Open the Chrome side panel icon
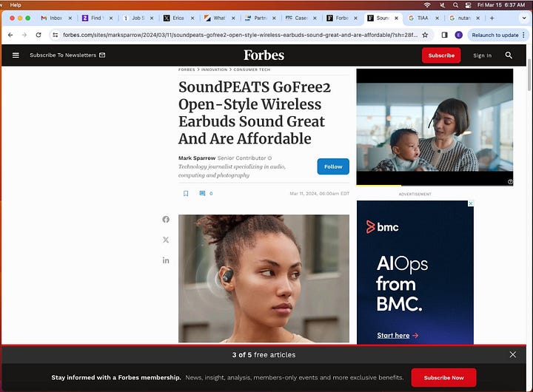This screenshot has width=533, height=392. coord(444,35)
